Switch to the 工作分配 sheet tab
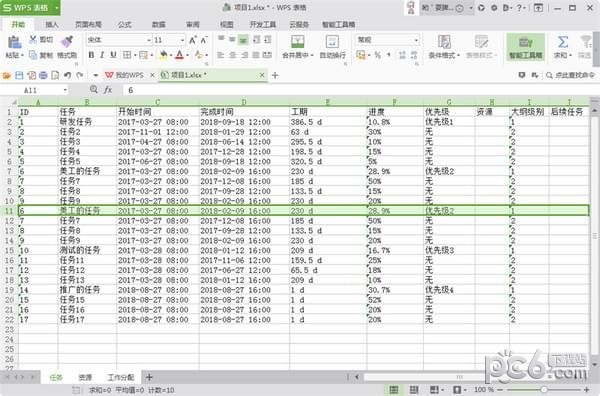 (121, 378)
